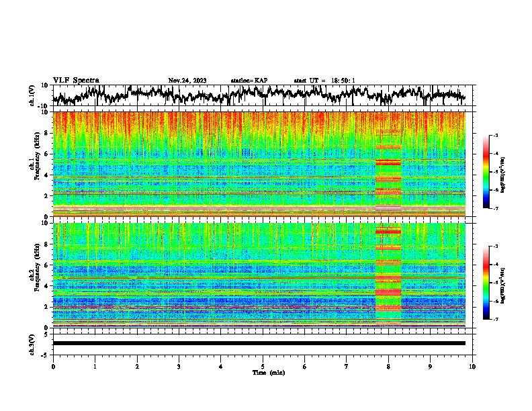Click the ch.1 color bar log(PSD) unit label
532x411 pixels.
click(x=503, y=175)
